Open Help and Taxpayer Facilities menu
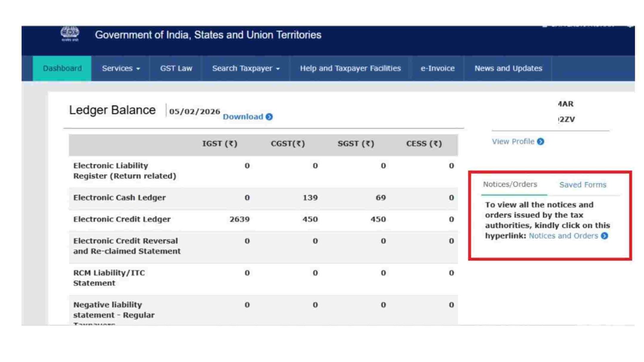This screenshot has width=644, height=362. [350, 68]
